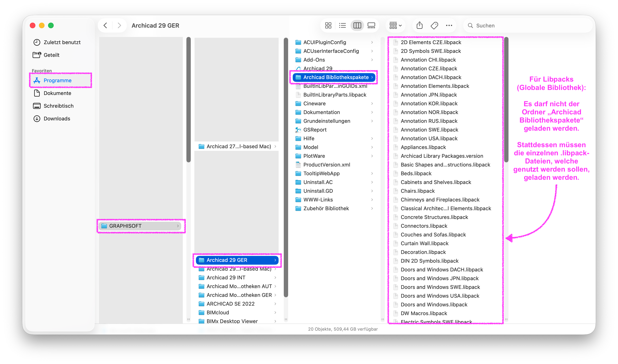Open the More actions ellipsis menu

449,25
